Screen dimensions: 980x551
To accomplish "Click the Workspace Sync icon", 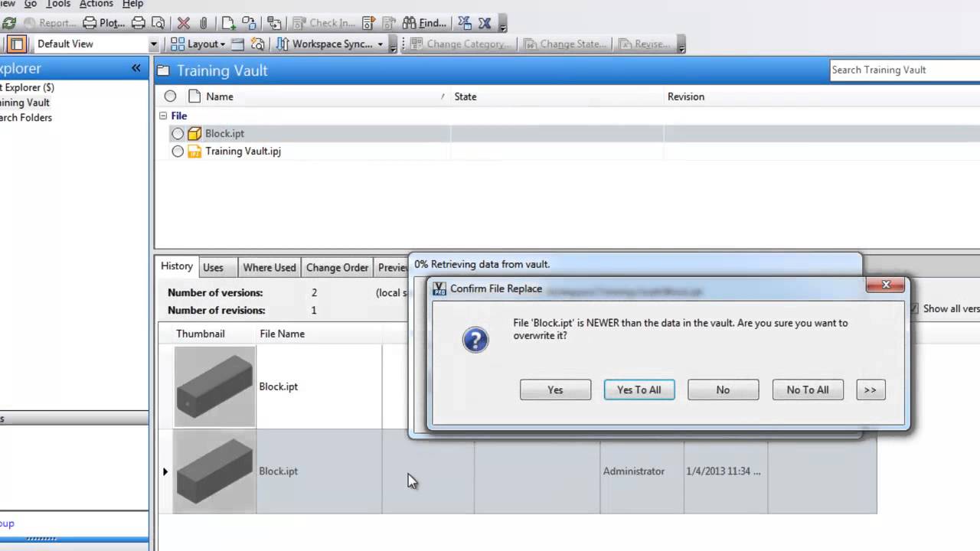I will point(283,44).
